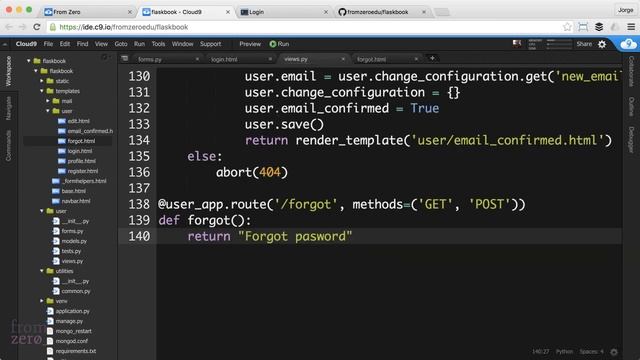Close the login.html editor tab
Screen dimensions: 640x360
click(x=270, y=59)
